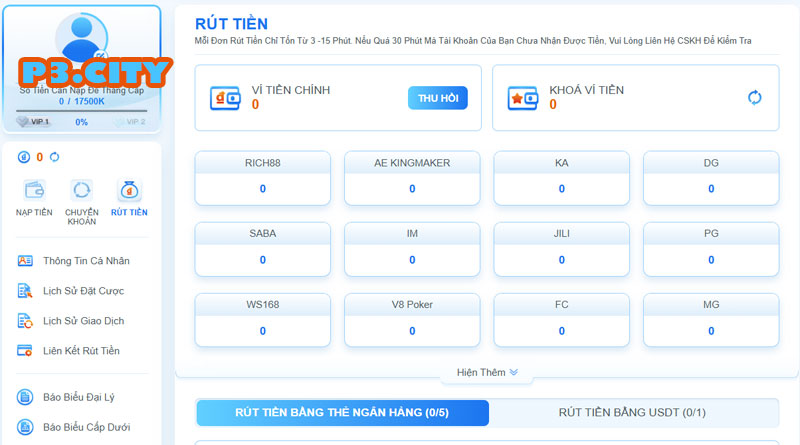
Task: Click the Khoá Ví Tiền balance value
Action: coord(553,105)
